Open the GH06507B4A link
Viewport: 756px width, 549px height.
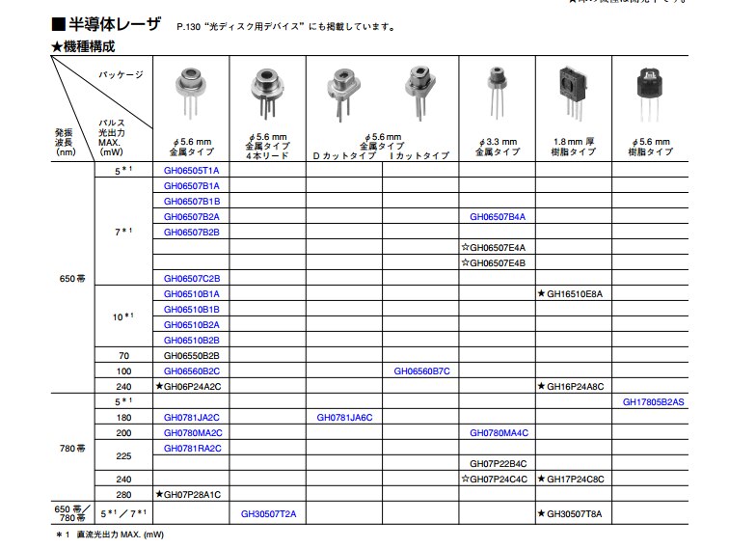coord(498,216)
